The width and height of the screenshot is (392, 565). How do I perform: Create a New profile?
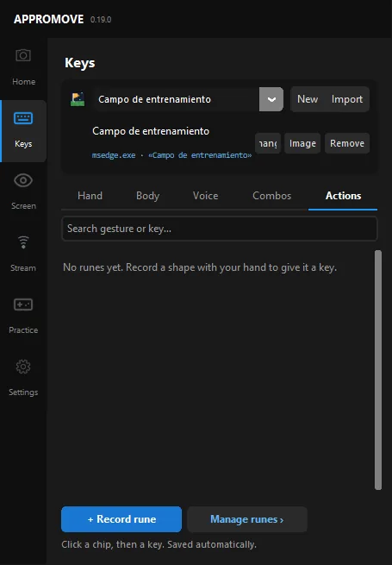(x=308, y=99)
